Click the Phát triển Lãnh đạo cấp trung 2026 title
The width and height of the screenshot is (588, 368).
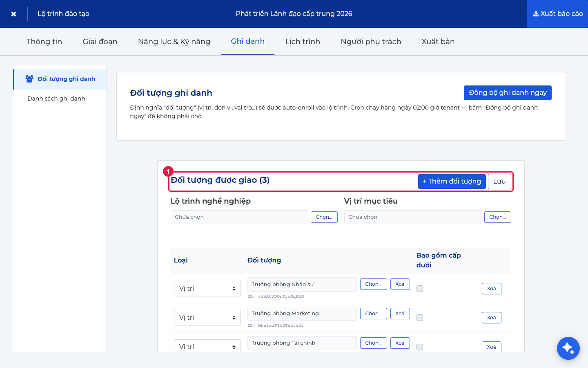point(294,13)
